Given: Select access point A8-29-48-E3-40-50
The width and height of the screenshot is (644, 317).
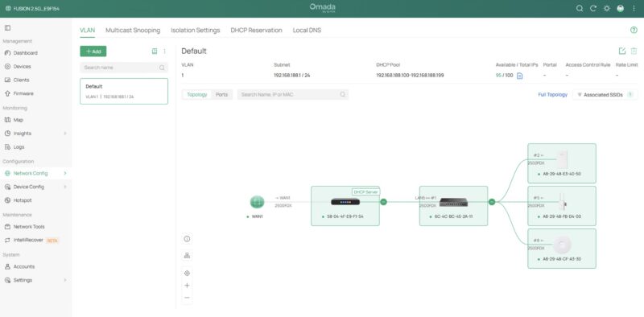Looking at the screenshot, I should click(x=561, y=163).
